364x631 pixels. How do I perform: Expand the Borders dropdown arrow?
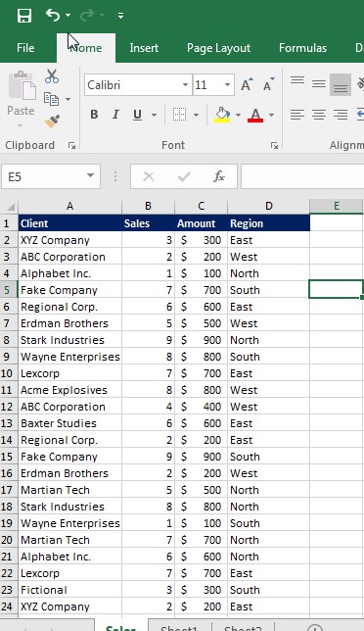196,115
